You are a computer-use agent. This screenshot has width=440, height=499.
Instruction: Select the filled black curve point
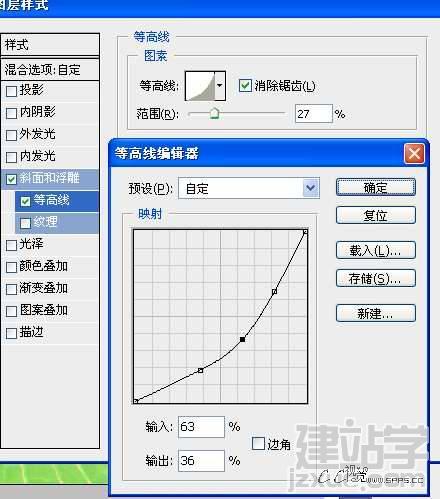243,339
